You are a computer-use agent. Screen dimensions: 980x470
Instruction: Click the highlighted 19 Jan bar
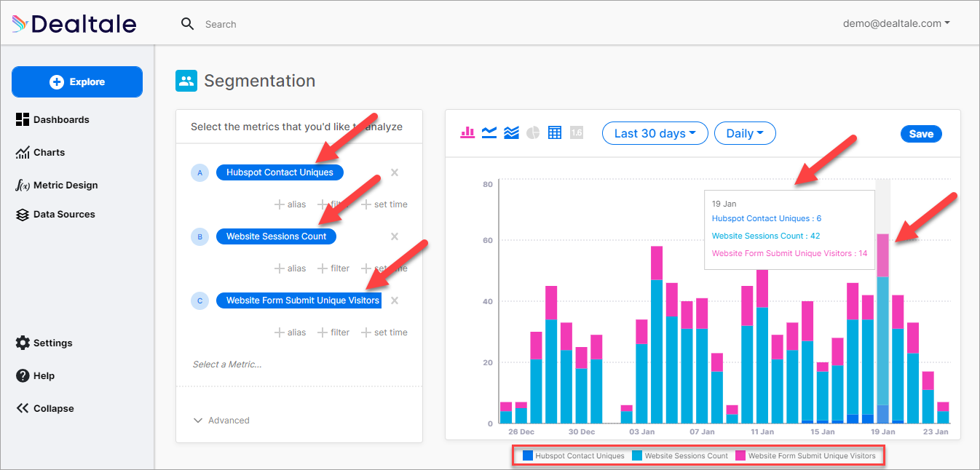(882, 328)
